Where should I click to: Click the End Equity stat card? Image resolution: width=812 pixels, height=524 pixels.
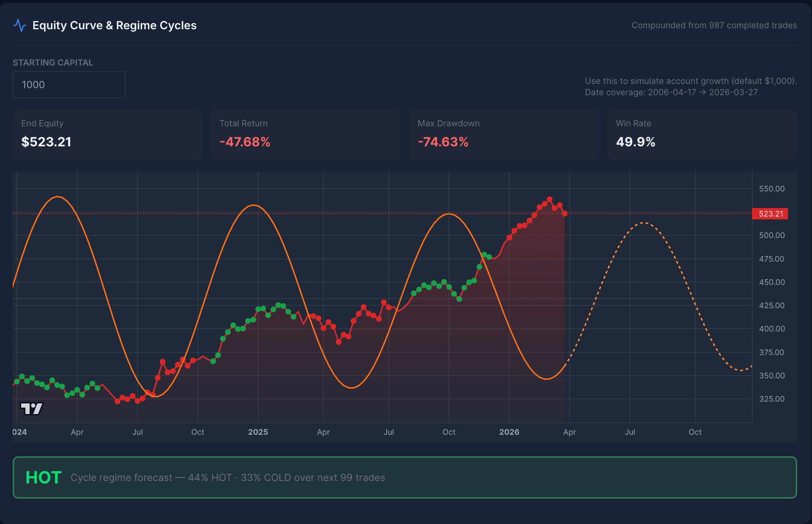tap(107, 135)
